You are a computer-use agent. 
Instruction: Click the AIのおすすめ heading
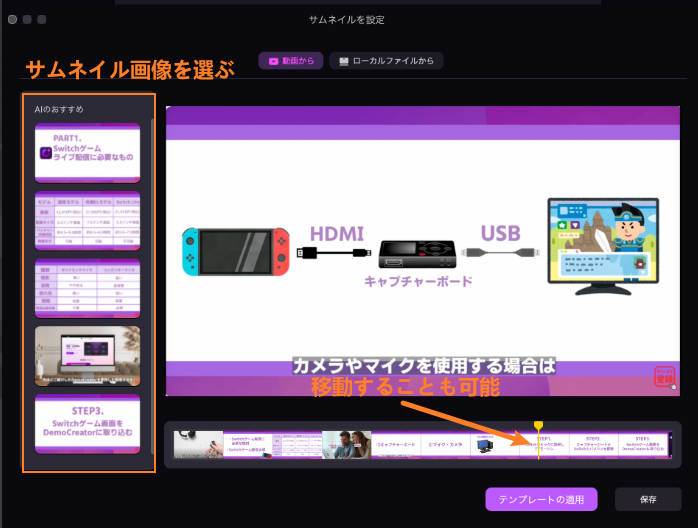pyautogui.click(x=59, y=110)
